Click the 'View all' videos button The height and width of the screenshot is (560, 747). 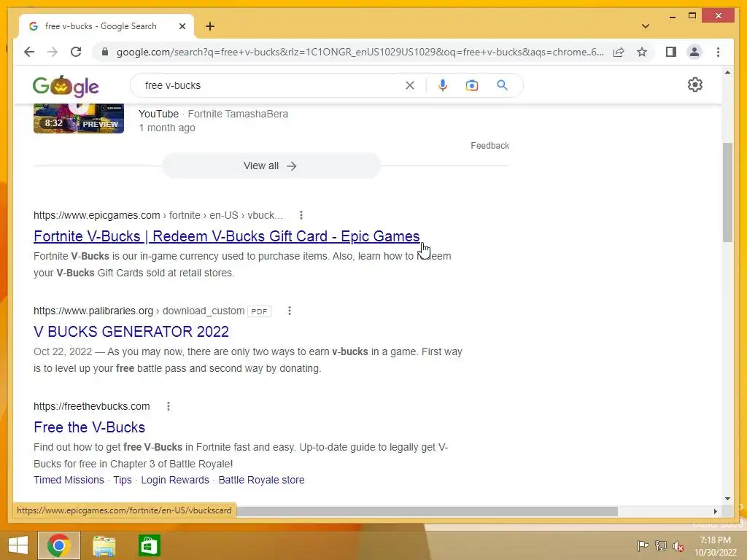tap(271, 166)
